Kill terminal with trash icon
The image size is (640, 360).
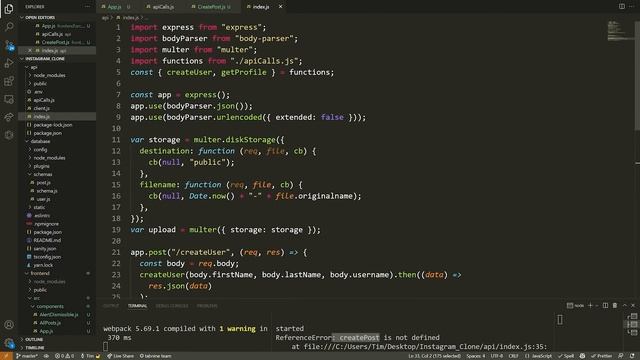[x=615, y=305]
